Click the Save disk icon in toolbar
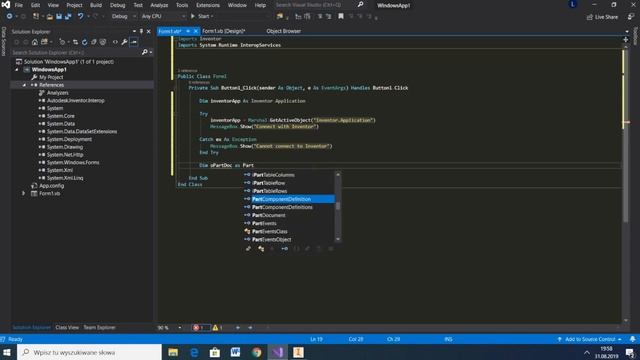The image size is (640, 360). [x=59, y=16]
